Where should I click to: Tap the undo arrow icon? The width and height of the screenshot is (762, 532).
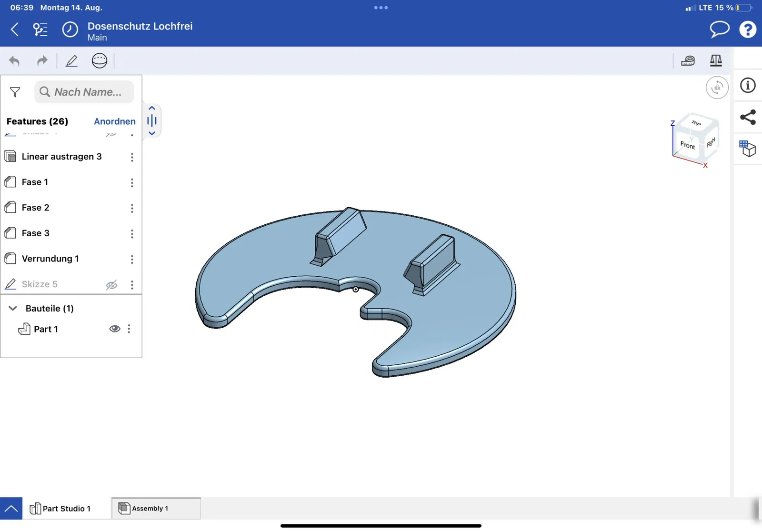click(x=14, y=61)
